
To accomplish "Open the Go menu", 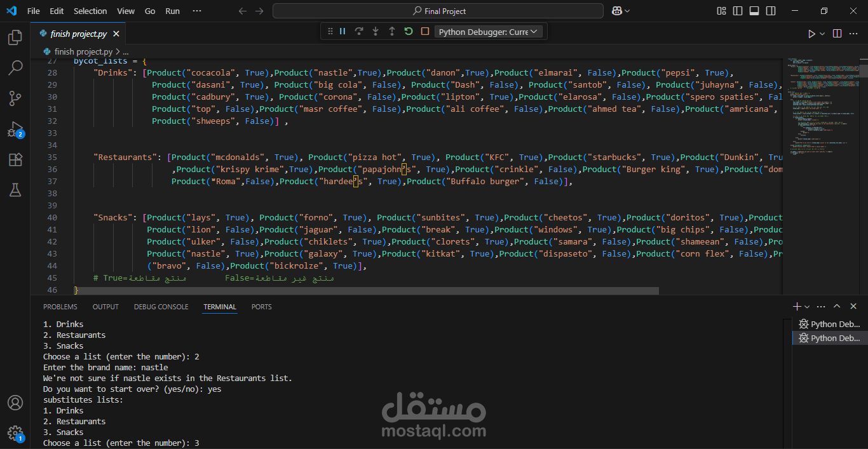I will click(x=150, y=11).
